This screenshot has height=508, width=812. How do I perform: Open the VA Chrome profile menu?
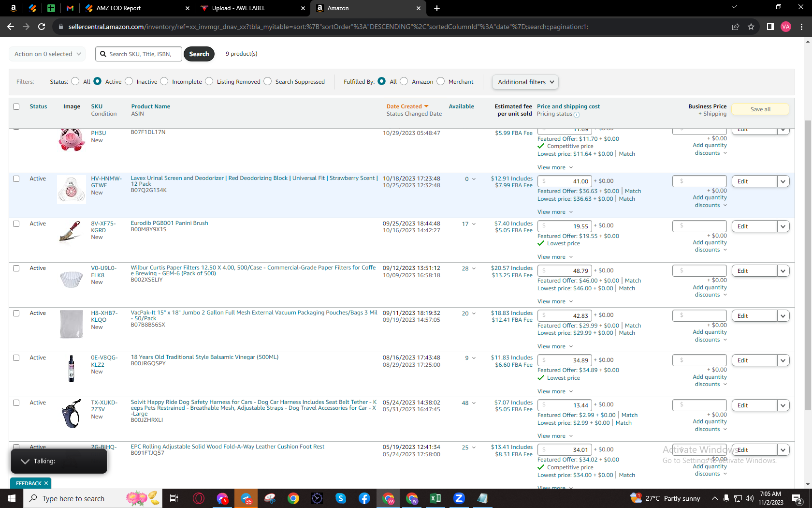786,27
